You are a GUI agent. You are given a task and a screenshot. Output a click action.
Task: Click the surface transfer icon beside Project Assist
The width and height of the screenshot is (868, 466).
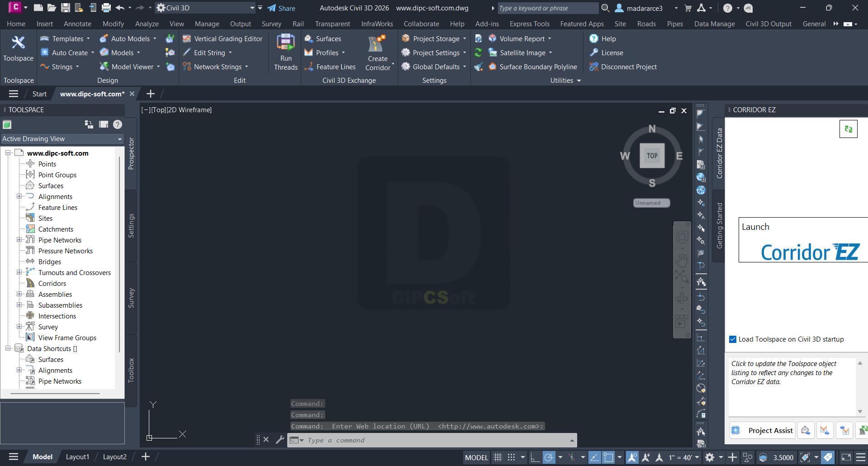(806, 430)
